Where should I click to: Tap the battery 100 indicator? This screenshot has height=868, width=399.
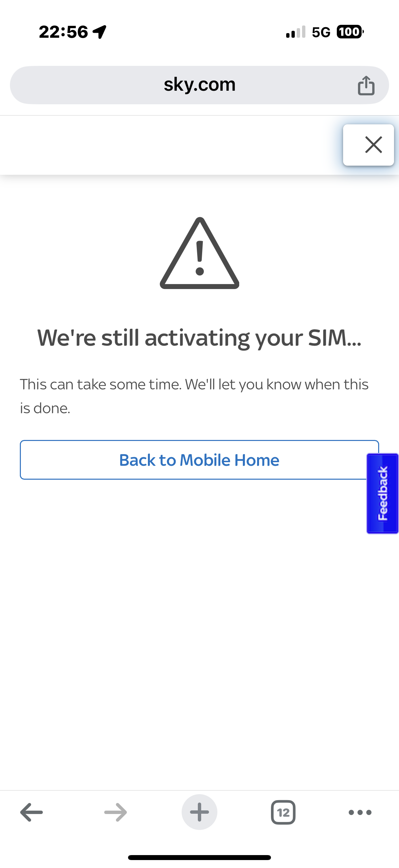tap(350, 32)
